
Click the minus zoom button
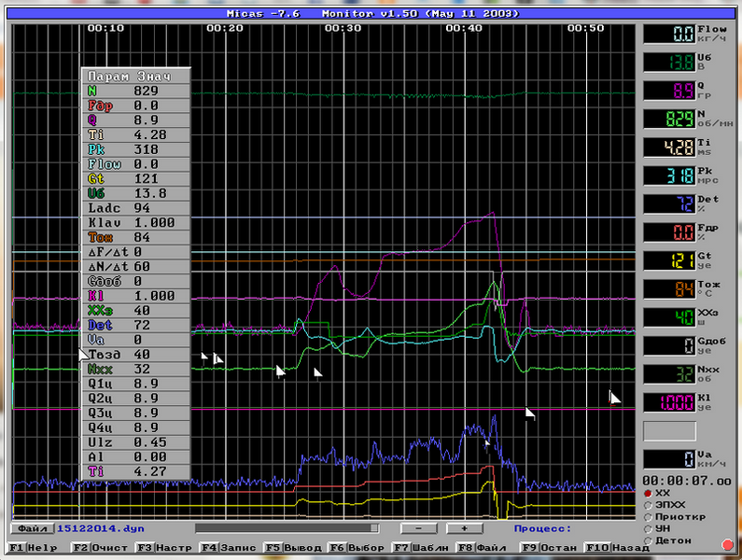pos(419,528)
